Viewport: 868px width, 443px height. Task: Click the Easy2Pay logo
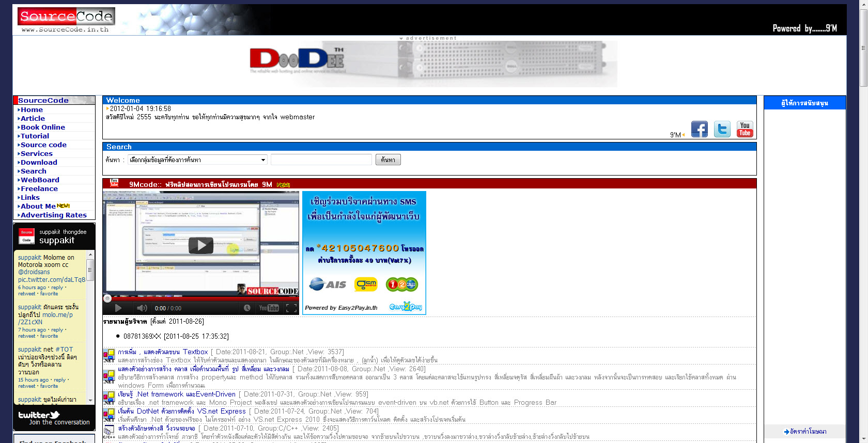(406, 307)
